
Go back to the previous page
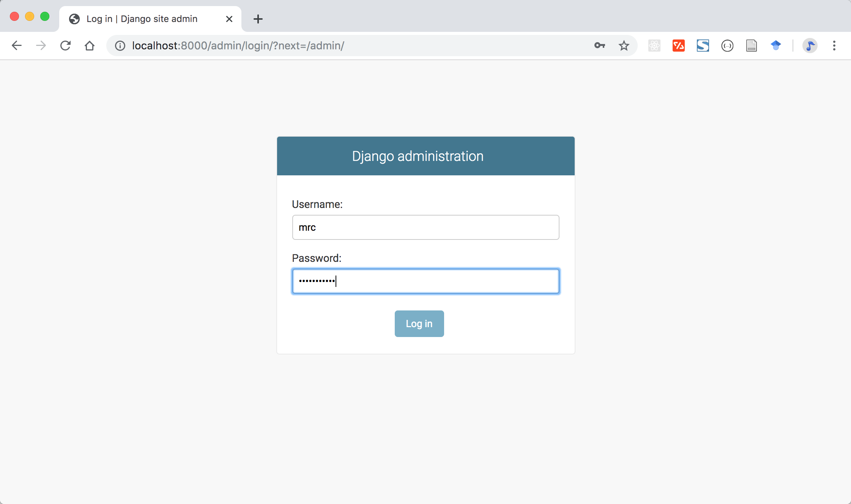coord(17,46)
